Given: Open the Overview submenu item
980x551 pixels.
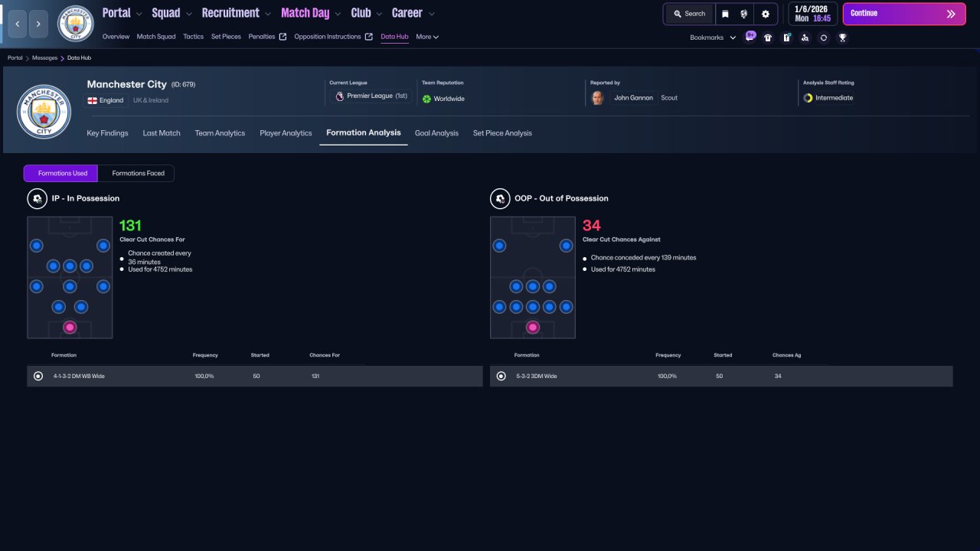Looking at the screenshot, I should (116, 37).
